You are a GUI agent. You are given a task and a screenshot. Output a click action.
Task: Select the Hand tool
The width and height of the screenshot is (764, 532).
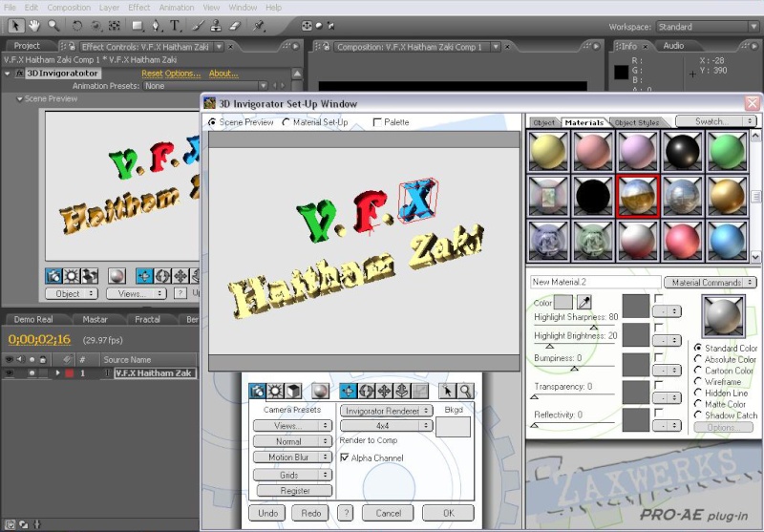click(34, 26)
